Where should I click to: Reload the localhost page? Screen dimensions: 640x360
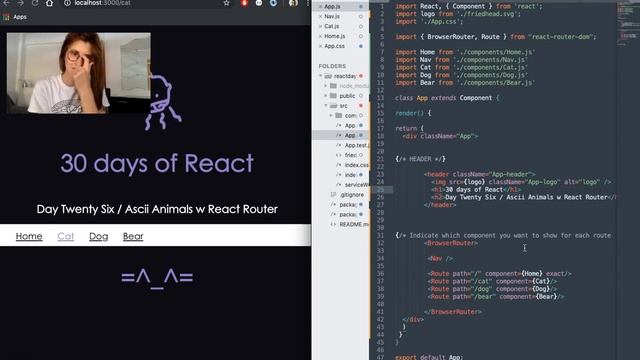coord(35,3)
